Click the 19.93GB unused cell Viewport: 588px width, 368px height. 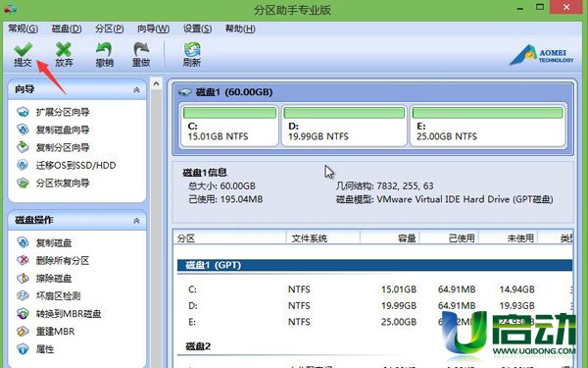[516, 305]
